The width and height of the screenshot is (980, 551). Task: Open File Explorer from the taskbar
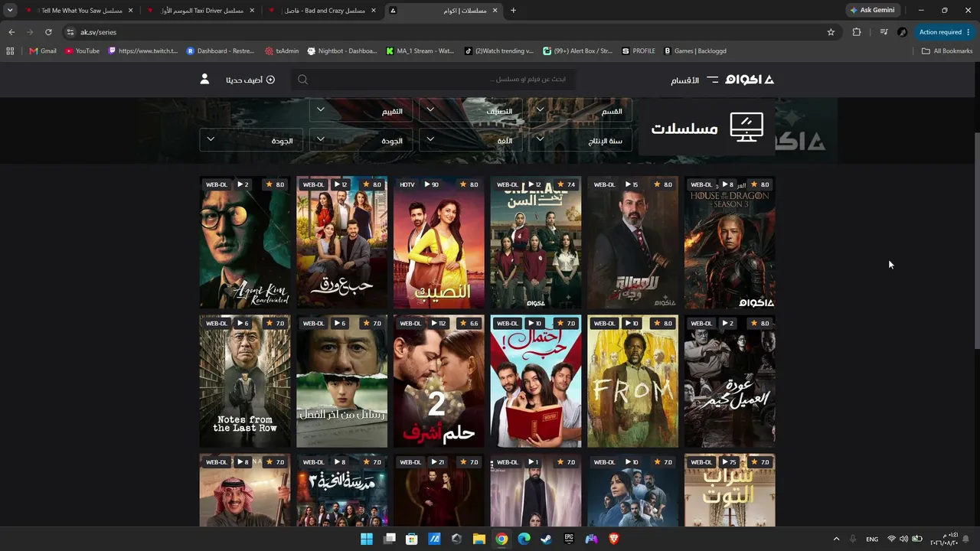click(479, 539)
